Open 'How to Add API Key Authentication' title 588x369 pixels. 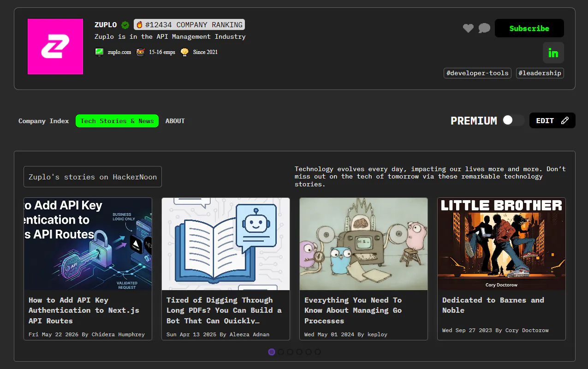(84, 310)
